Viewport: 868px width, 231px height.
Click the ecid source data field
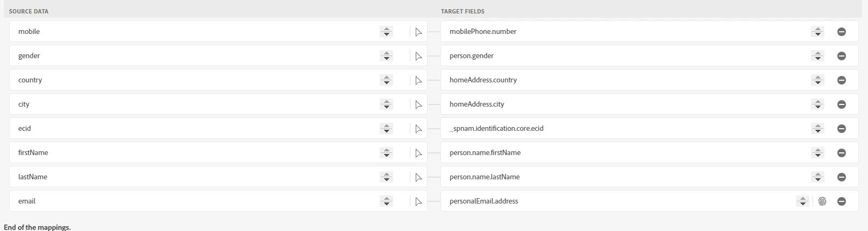[x=194, y=129]
